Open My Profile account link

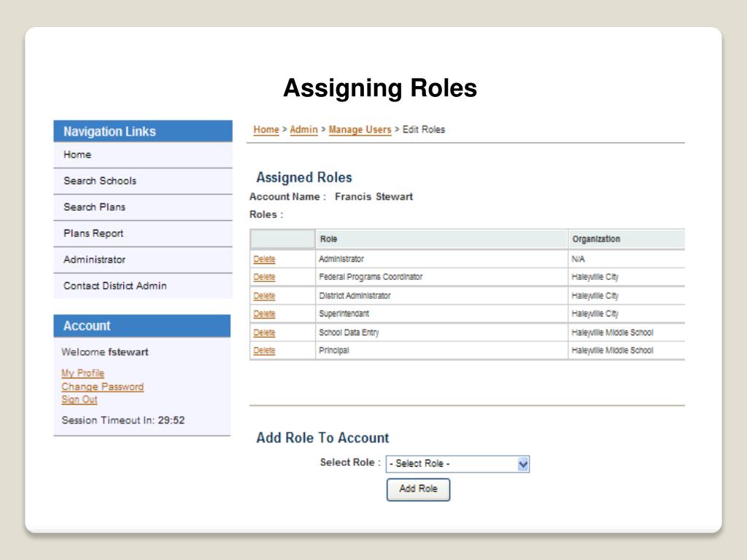[x=82, y=373]
